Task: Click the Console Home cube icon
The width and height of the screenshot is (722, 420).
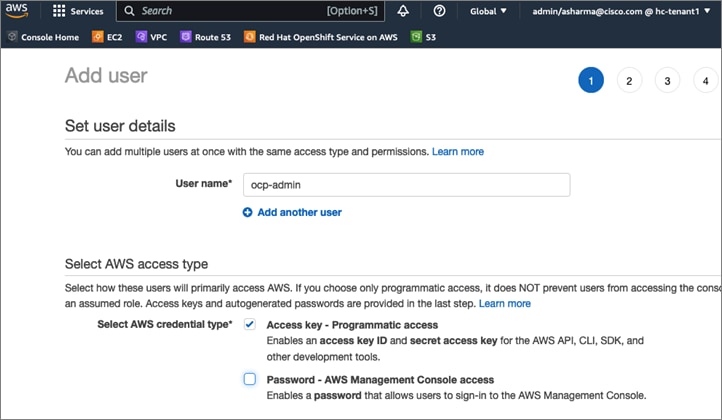Action: pos(12,36)
